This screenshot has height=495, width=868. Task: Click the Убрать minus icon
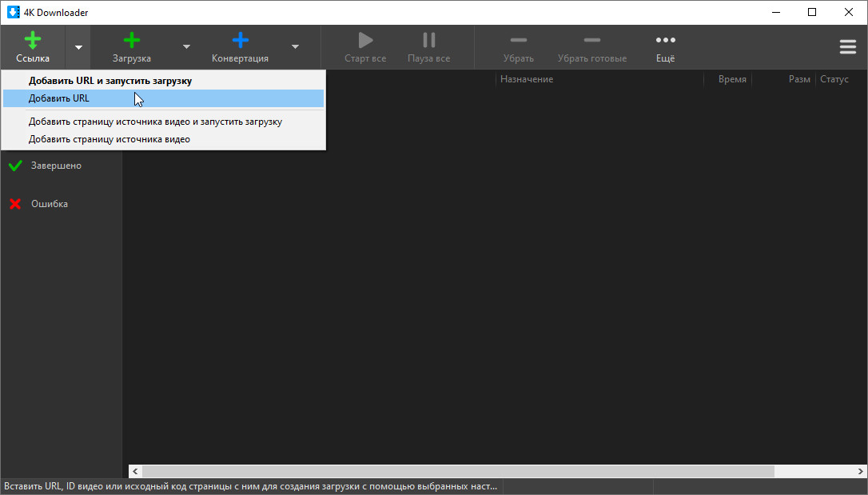[x=518, y=41]
